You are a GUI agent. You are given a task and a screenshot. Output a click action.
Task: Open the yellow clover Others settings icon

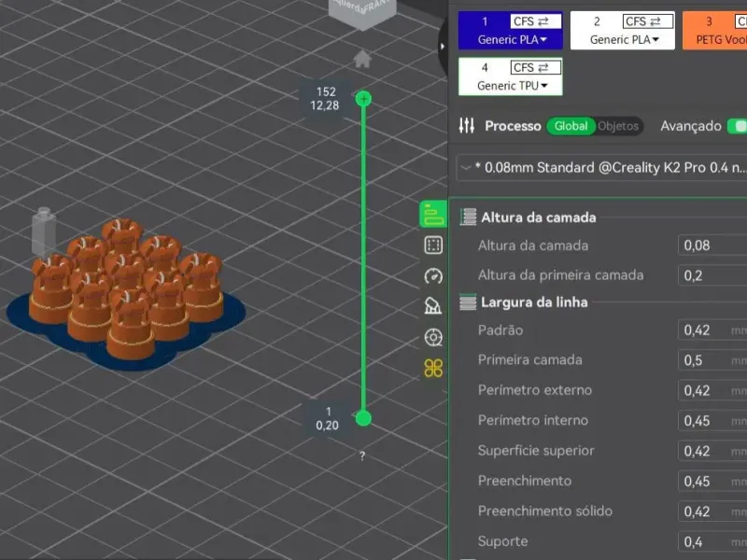[432, 368]
